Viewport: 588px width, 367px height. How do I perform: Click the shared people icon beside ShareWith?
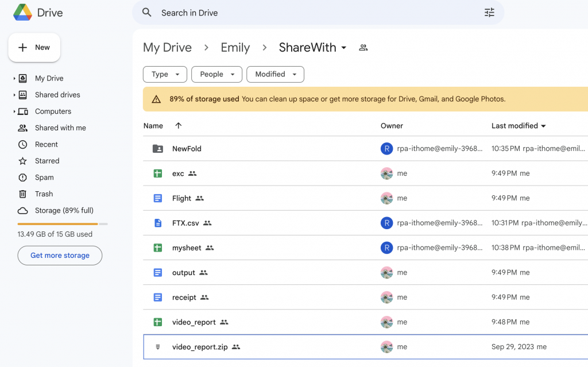pyautogui.click(x=363, y=48)
